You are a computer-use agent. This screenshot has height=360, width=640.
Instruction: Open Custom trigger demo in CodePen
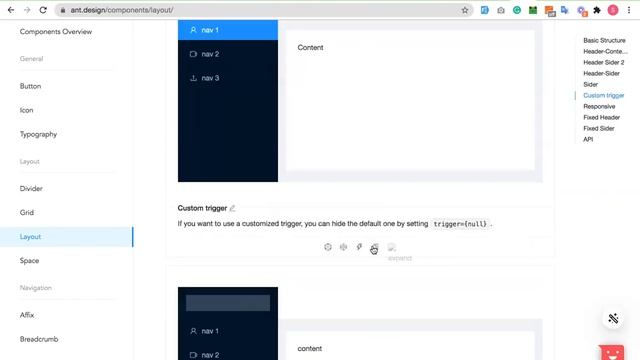coord(344,247)
